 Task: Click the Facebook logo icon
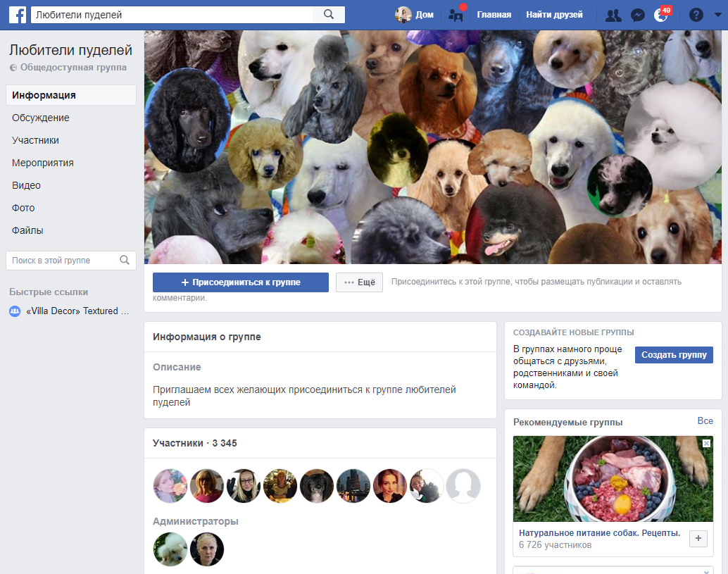[18, 15]
